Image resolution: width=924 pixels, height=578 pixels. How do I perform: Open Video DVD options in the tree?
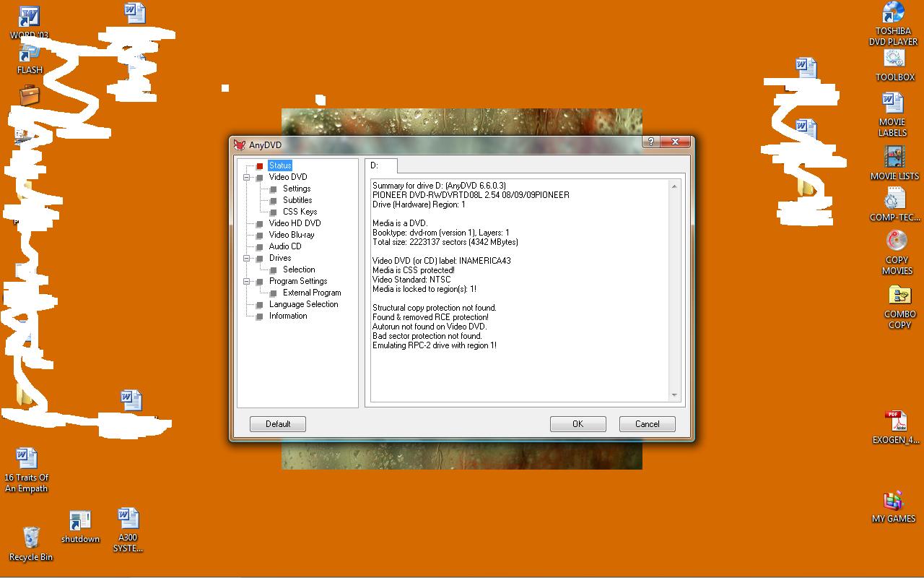pyautogui.click(x=288, y=177)
